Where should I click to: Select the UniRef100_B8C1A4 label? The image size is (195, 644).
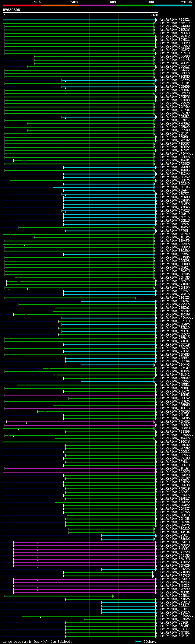pyautogui.click(x=175, y=361)
